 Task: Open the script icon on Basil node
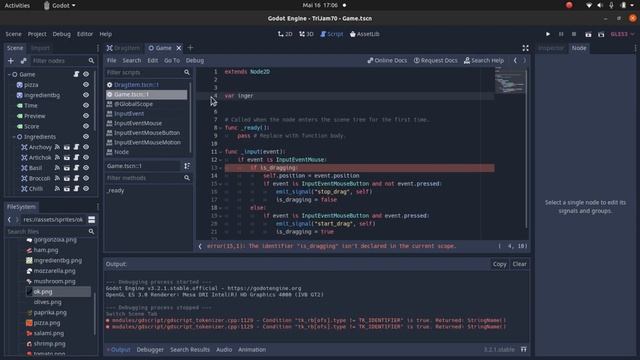click(x=76, y=168)
